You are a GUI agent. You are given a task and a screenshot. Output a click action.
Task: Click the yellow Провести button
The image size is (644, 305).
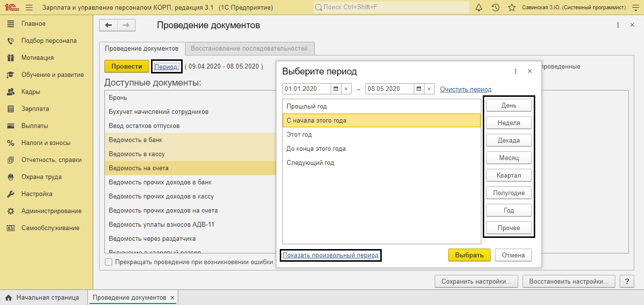click(126, 67)
